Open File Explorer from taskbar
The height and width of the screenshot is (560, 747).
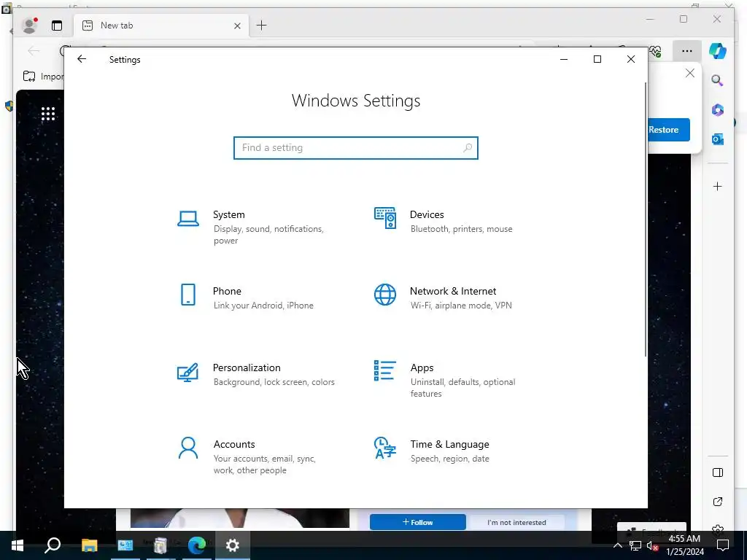tap(89, 545)
